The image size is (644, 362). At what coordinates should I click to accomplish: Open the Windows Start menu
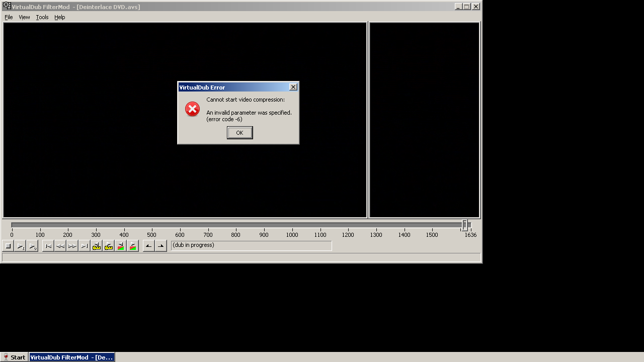14,357
